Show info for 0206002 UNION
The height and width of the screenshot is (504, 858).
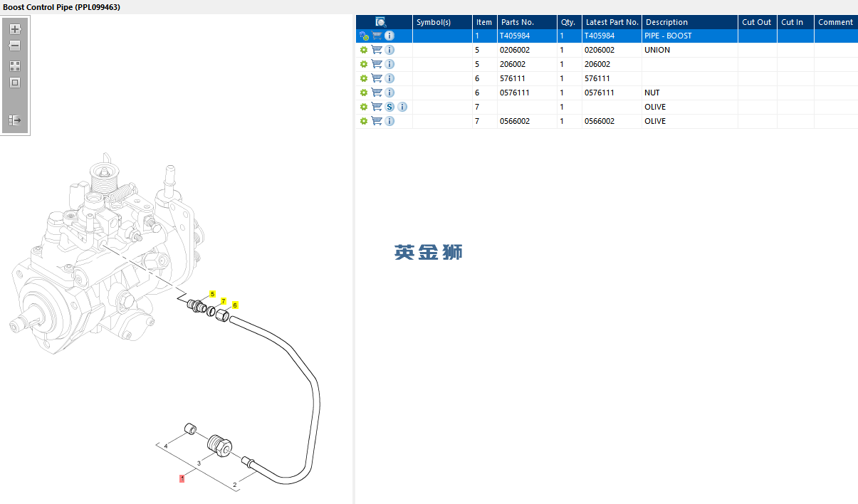tap(389, 50)
